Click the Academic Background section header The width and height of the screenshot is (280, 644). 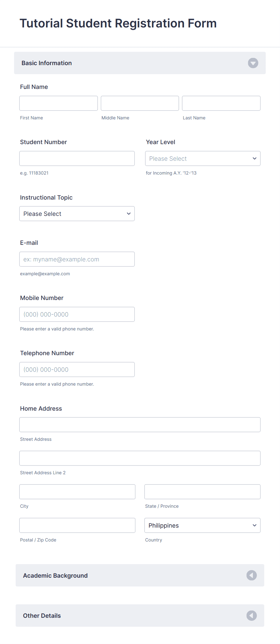coord(55,575)
